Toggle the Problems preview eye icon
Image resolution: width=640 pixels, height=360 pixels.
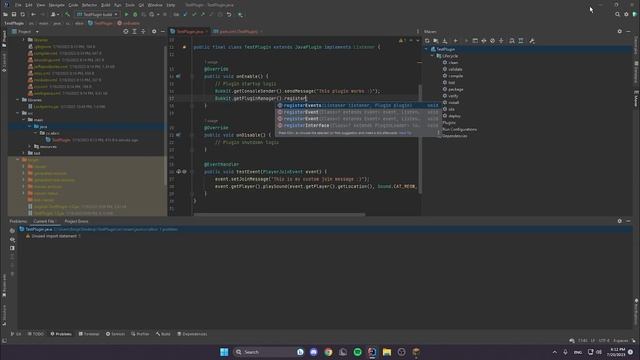(12, 240)
